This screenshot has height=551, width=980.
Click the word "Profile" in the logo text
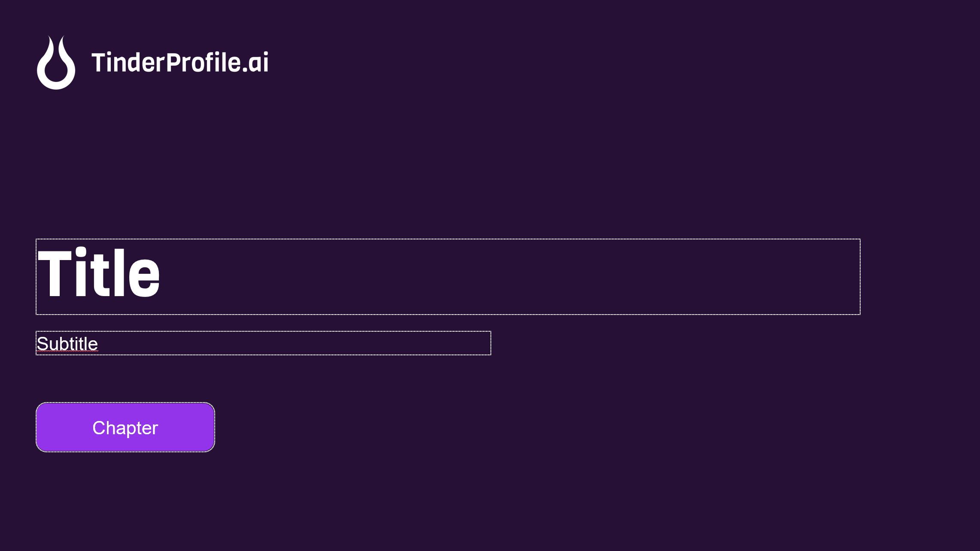click(204, 63)
